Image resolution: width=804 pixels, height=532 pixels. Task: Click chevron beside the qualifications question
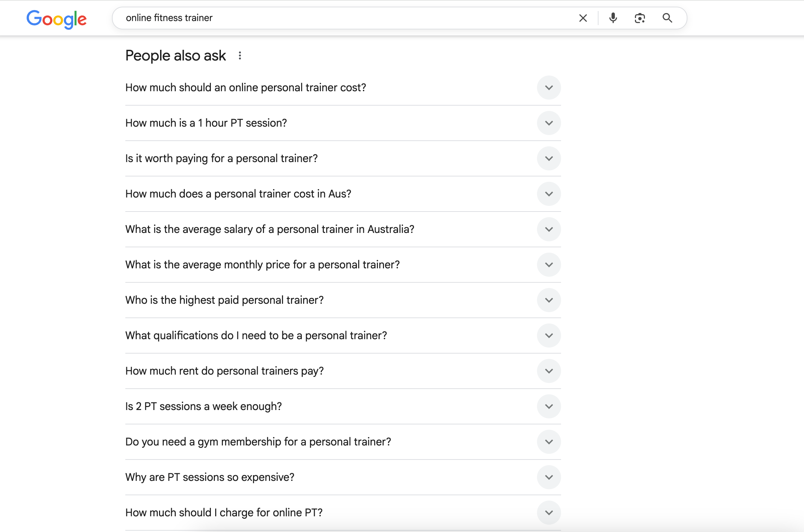tap(549, 336)
